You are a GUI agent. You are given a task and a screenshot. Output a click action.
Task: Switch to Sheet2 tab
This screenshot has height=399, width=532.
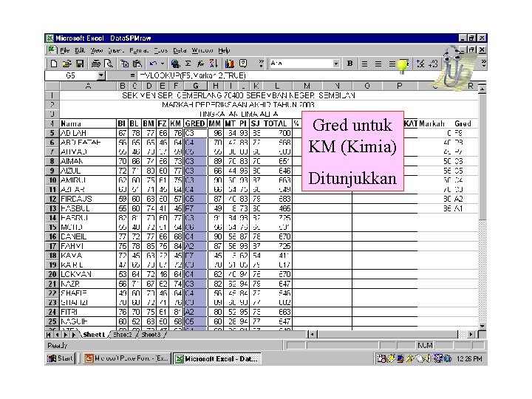click(x=122, y=335)
